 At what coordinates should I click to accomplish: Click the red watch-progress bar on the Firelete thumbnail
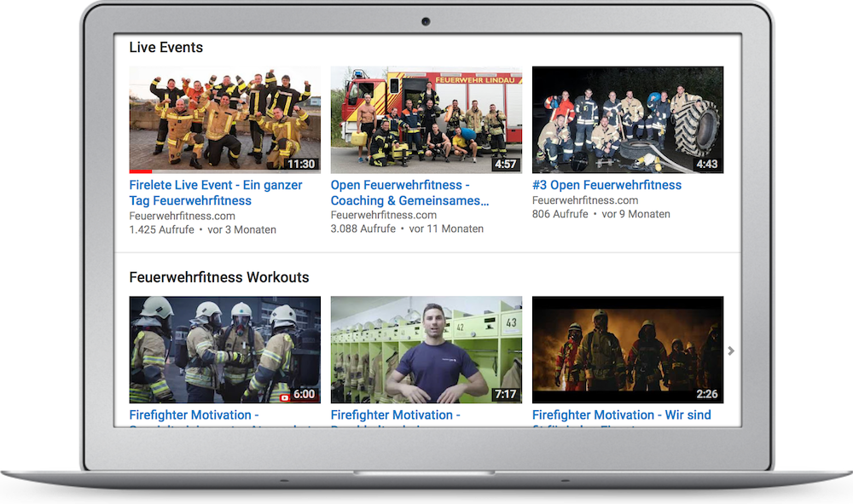click(141, 171)
